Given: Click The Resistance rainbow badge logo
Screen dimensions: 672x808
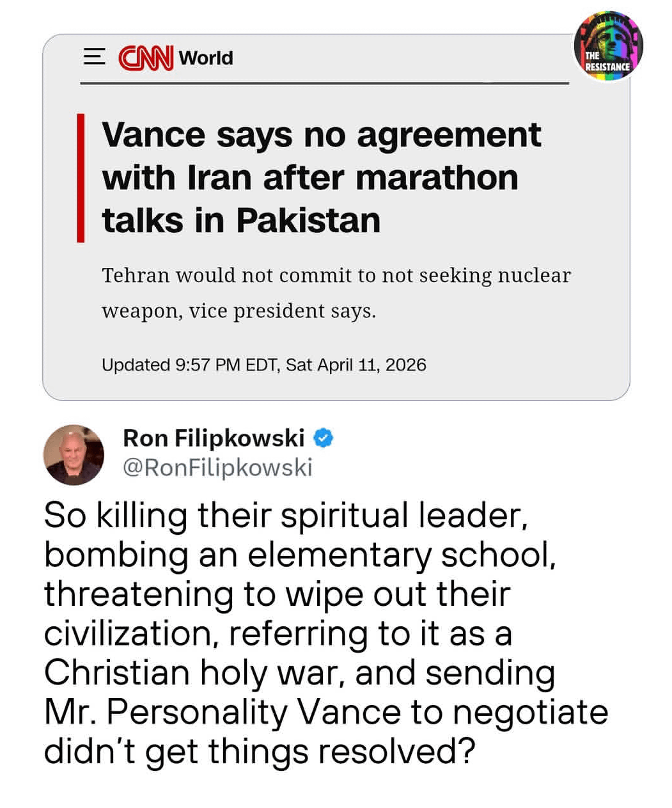Looking at the screenshot, I should (607, 46).
